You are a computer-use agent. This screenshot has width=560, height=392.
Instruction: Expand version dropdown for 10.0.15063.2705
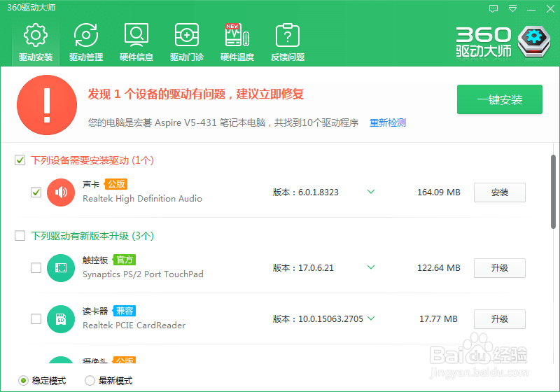point(371,318)
